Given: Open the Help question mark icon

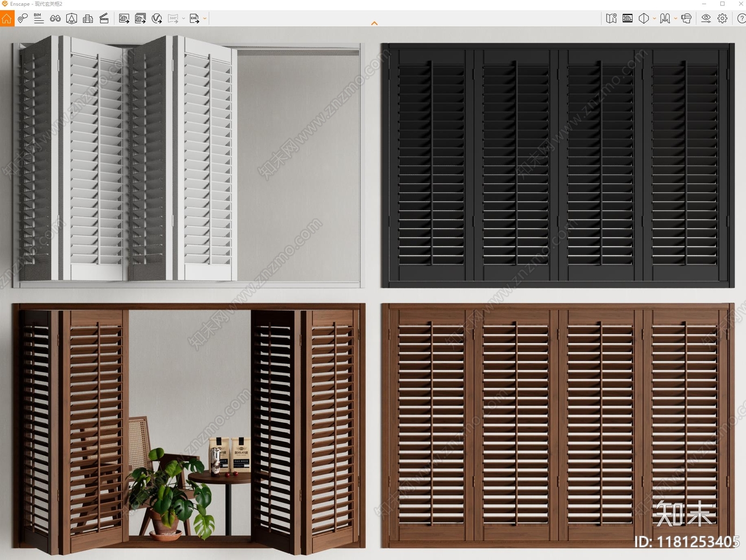Looking at the screenshot, I should (x=741, y=19).
